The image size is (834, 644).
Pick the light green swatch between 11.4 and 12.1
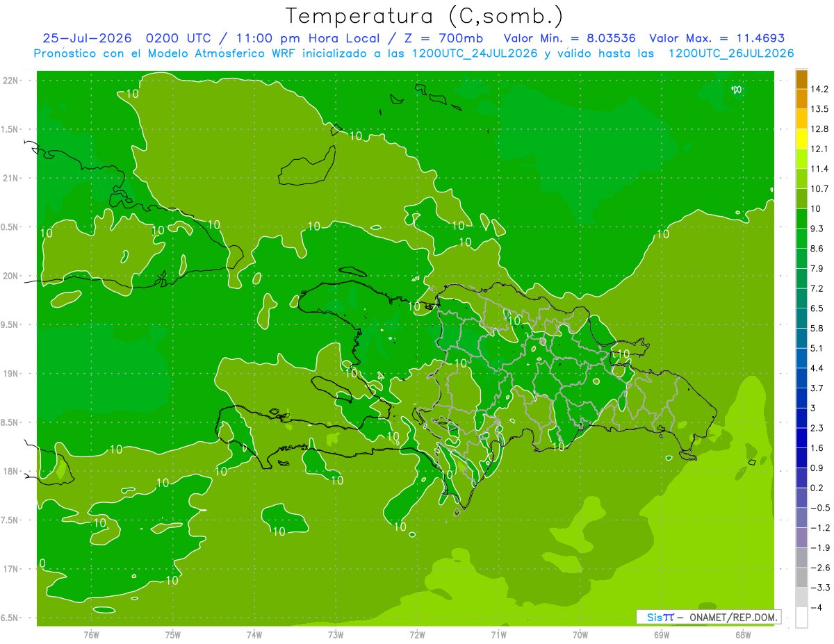[x=801, y=159]
